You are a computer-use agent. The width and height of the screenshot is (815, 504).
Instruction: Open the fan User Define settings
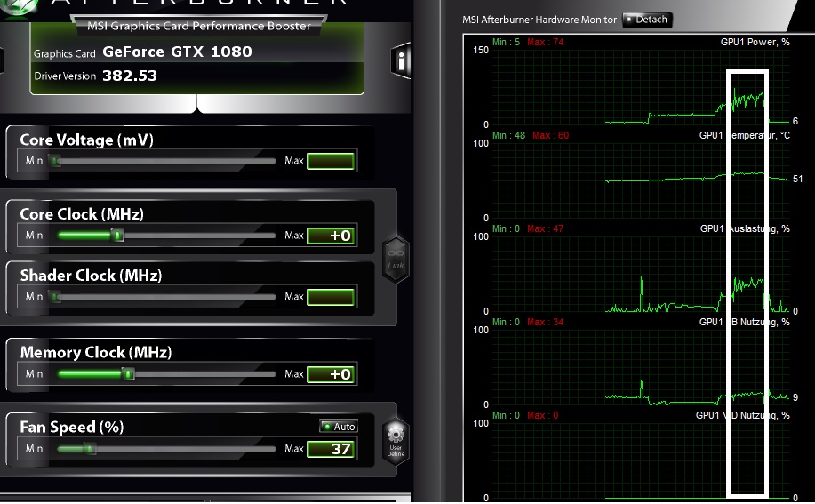coord(396,441)
